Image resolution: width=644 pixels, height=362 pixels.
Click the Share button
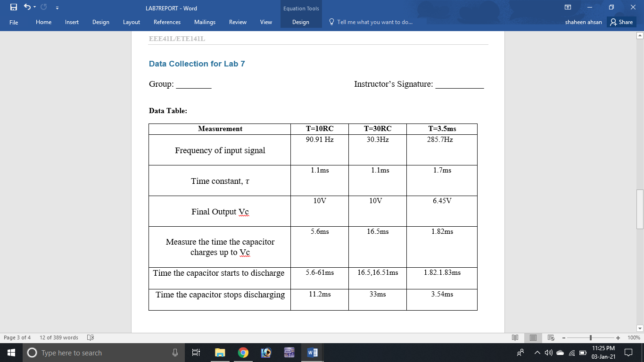621,22
